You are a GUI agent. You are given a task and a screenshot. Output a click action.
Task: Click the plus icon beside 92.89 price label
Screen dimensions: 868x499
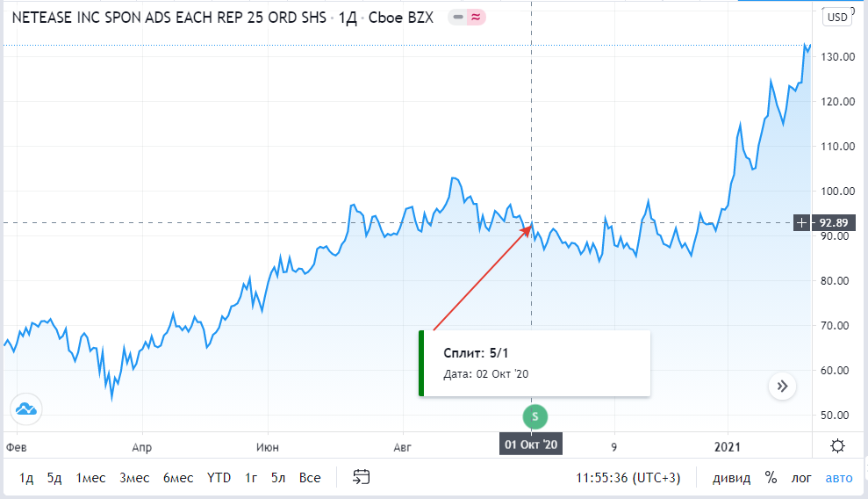(801, 222)
